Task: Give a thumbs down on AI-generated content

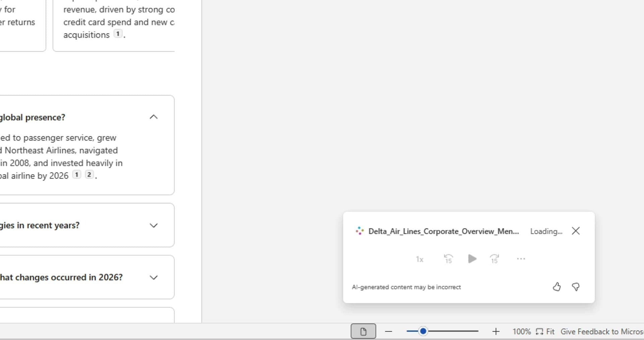Action: tap(576, 287)
